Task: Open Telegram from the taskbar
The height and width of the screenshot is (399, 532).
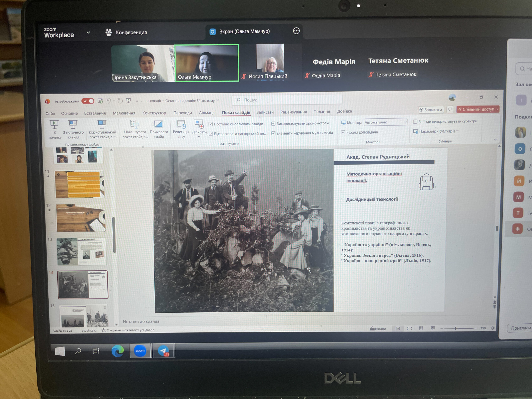Action: click(164, 351)
